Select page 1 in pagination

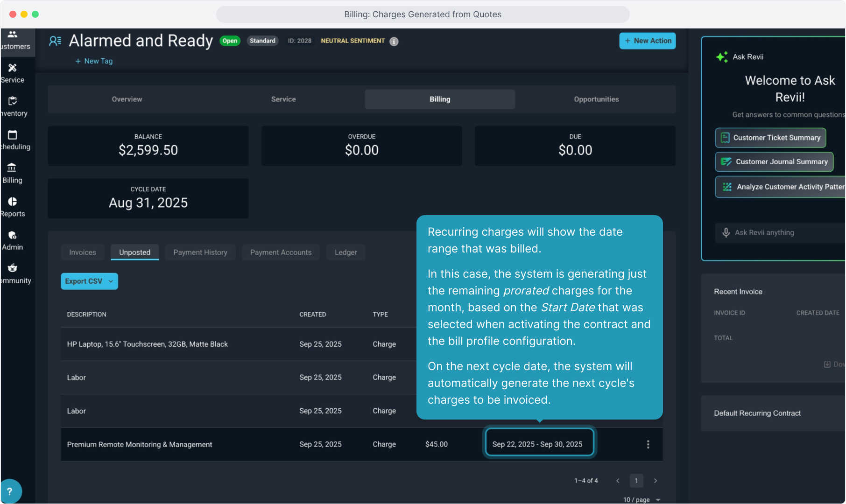pyautogui.click(x=636, y=481)
